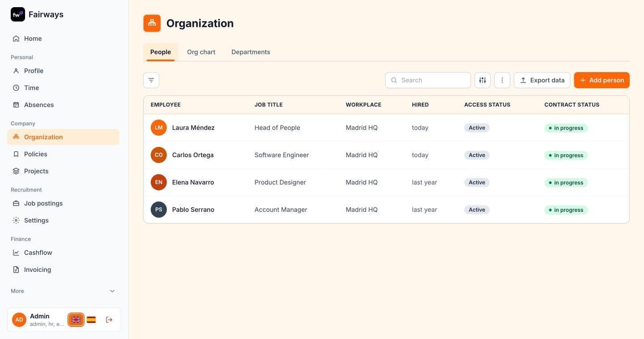Open the filter icon button
Screen dimensions: 644x339
coord(151,80)
